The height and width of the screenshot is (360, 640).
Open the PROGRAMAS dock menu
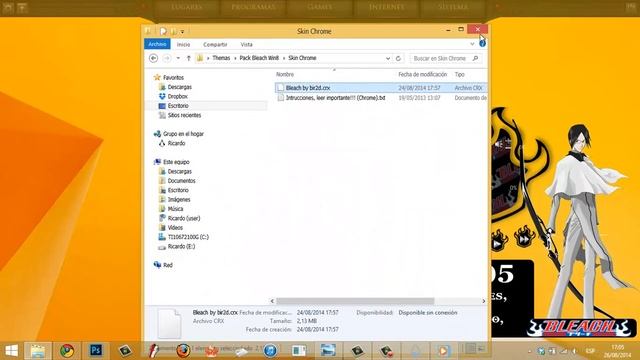coord(253,7)
